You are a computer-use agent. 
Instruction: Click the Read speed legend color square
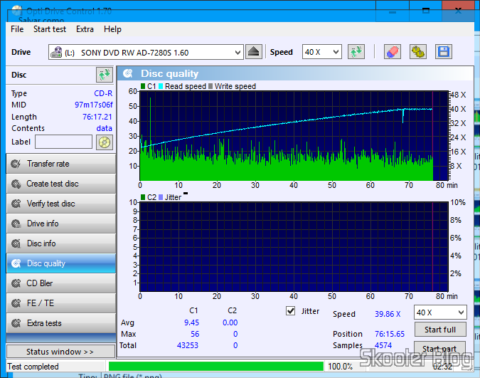161,86
